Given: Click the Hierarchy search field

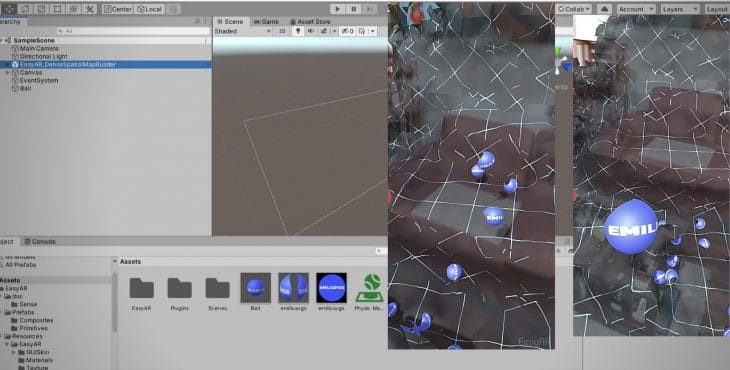Looking at the screenshot, I should pos(133,31).
